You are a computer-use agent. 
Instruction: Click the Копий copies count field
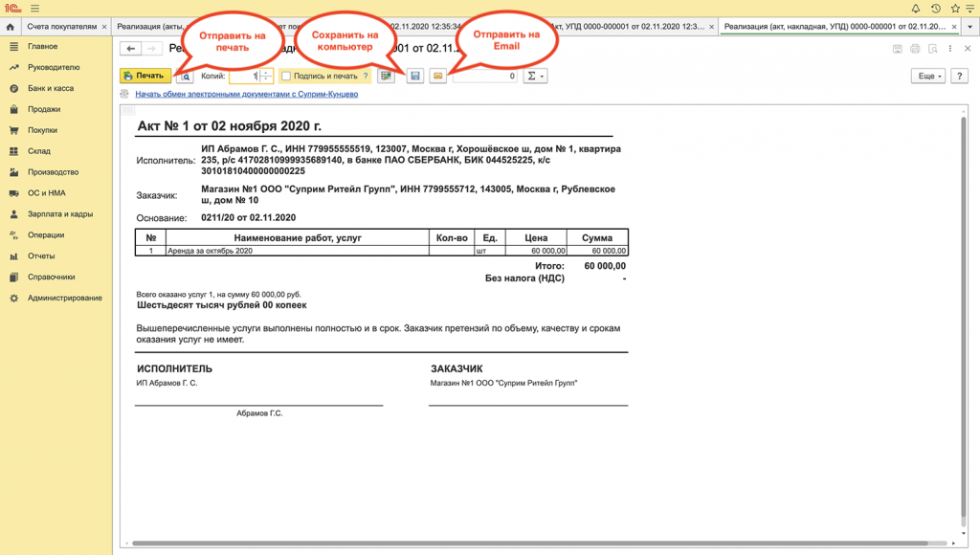pos(244,76)
